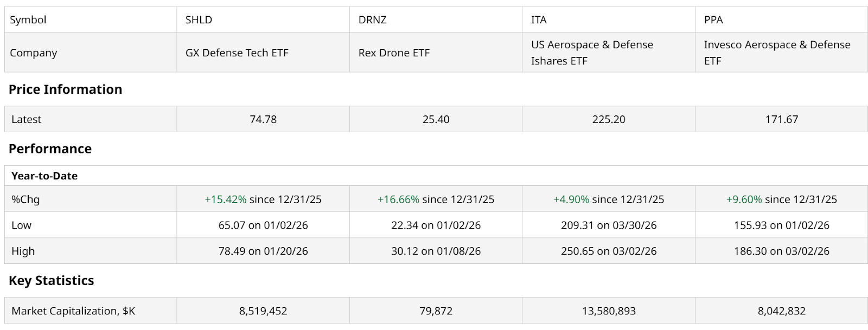Click PPA +9.60% year-to-date change

coord(744,199)
